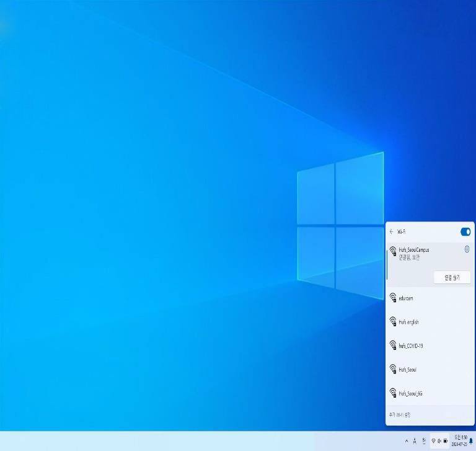Open info for Hufs_SeoulCampus network
476x451 pixels.
467,249
